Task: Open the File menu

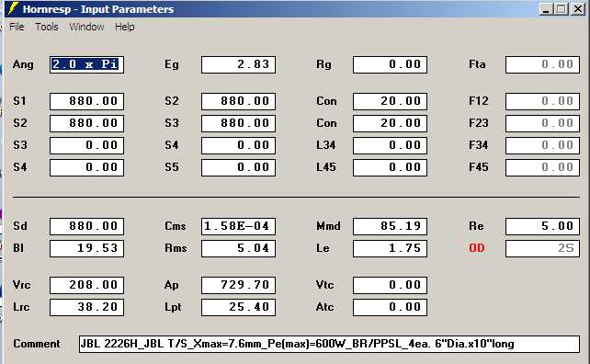Action: (x=17, y=27)
